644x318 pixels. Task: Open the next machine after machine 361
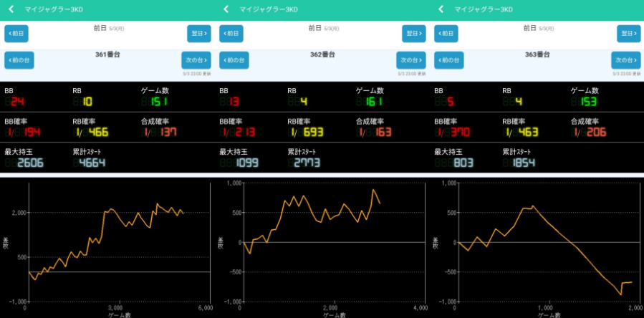click(x=196, y=60)
